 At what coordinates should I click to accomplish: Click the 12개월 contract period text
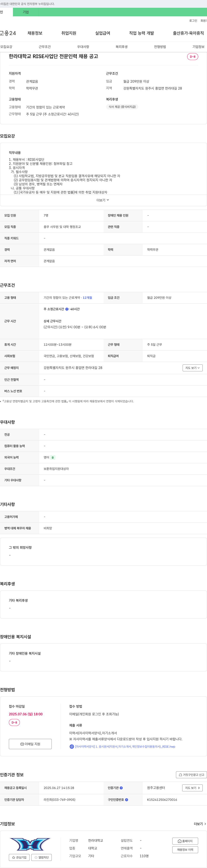[88, 298]
